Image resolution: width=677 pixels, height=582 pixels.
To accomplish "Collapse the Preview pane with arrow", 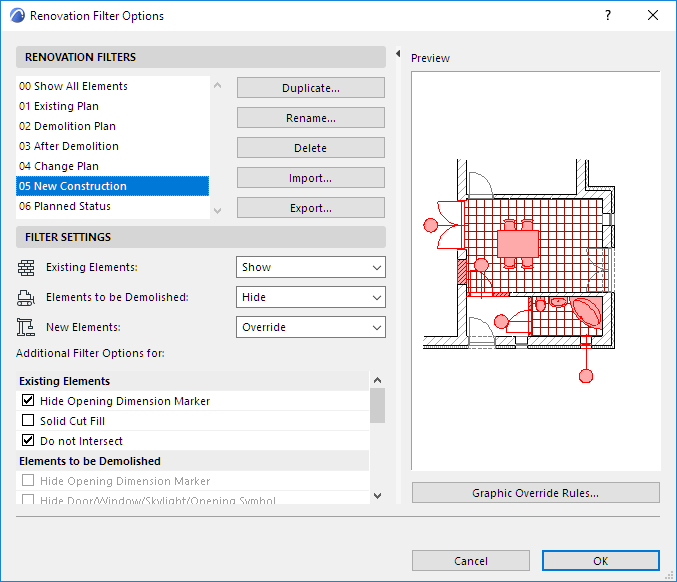I will [398, 54].
